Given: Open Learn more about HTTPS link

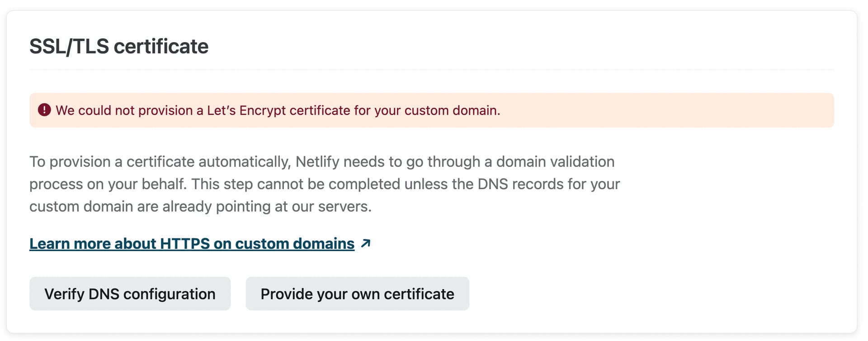Looking at the screenshot, I should click(192, 243).
